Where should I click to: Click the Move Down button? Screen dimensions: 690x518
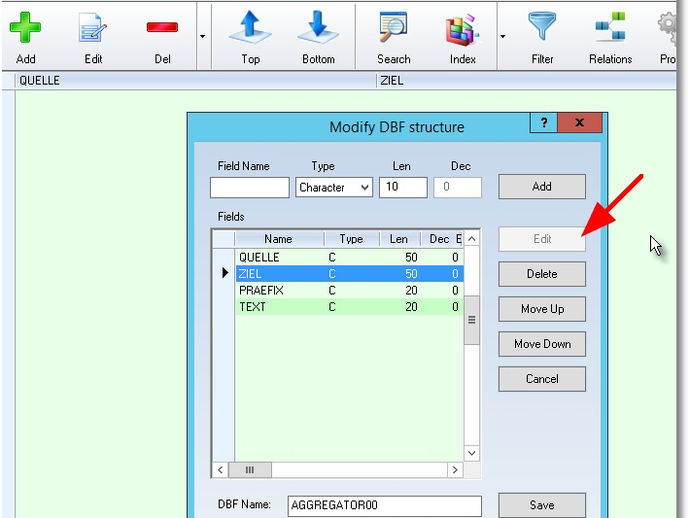click(x=542, y=344)
